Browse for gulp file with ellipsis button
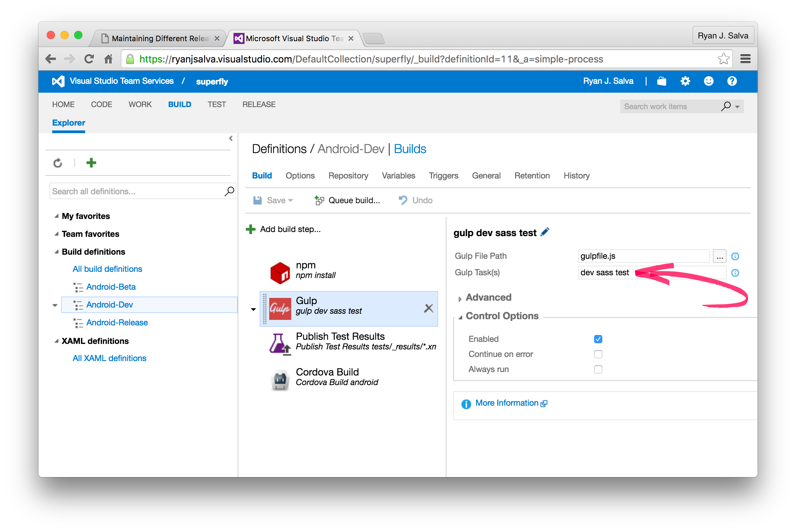Image resolution: width=796 pixels, height=532 pixels. click(x=719, y=256)
